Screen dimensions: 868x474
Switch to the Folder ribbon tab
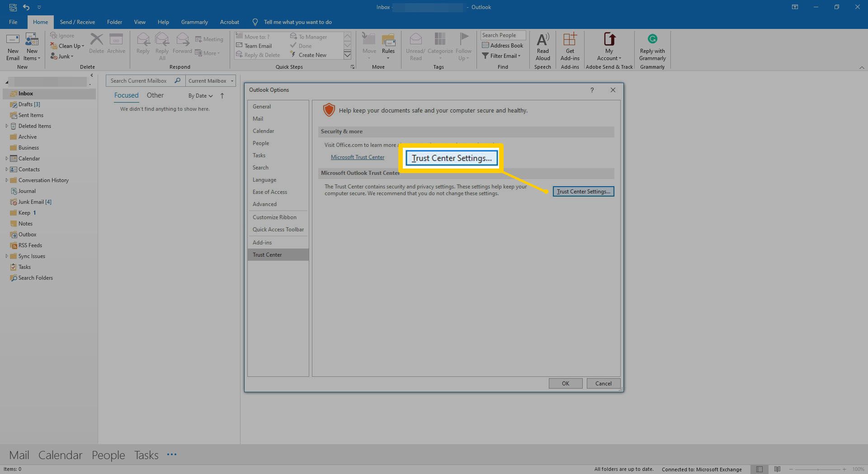pos(114,22)
